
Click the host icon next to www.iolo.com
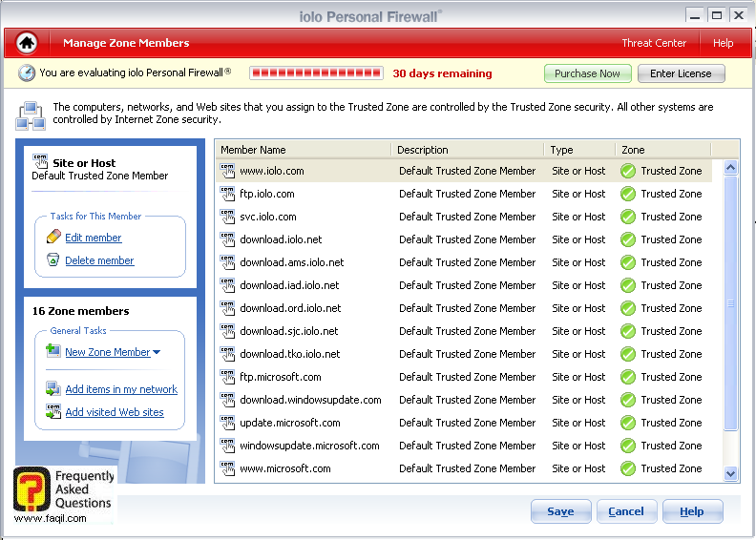[x=227, y=171]
